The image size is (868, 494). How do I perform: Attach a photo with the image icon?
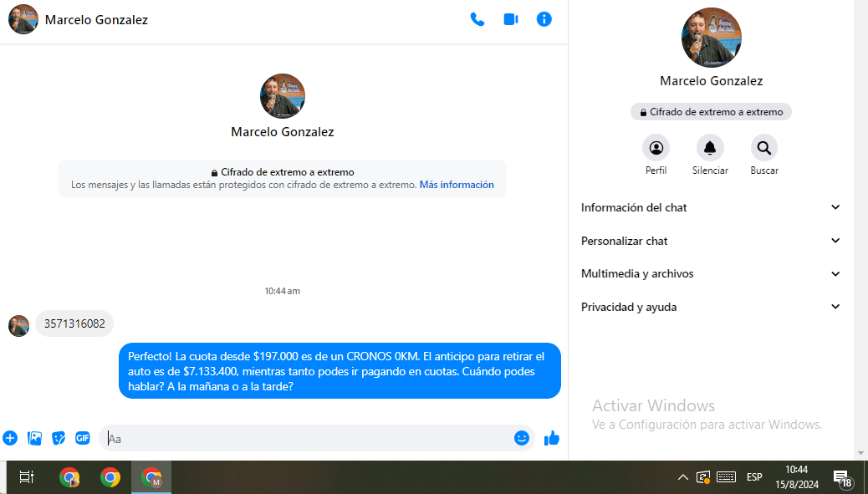coord(34,438)
